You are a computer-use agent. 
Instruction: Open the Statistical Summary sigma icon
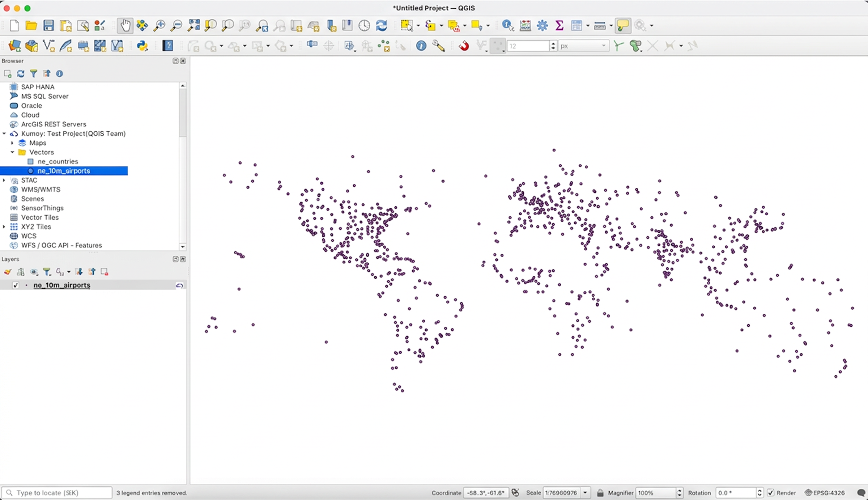[559, 26]
